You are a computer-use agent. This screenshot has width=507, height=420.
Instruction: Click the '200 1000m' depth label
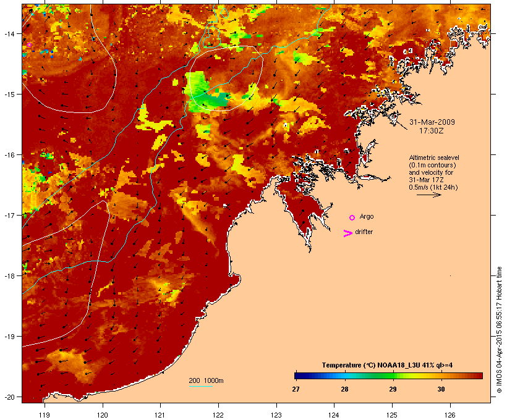[206, 380]
